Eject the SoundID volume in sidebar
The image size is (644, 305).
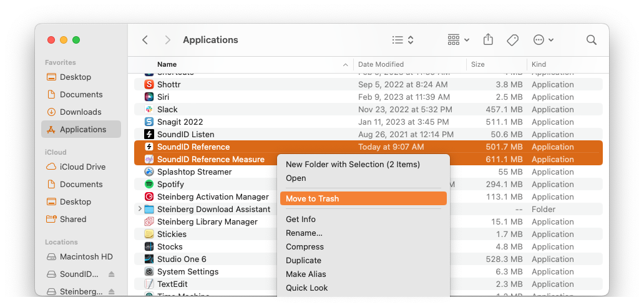pyautogui.click(x=111, y=274)
